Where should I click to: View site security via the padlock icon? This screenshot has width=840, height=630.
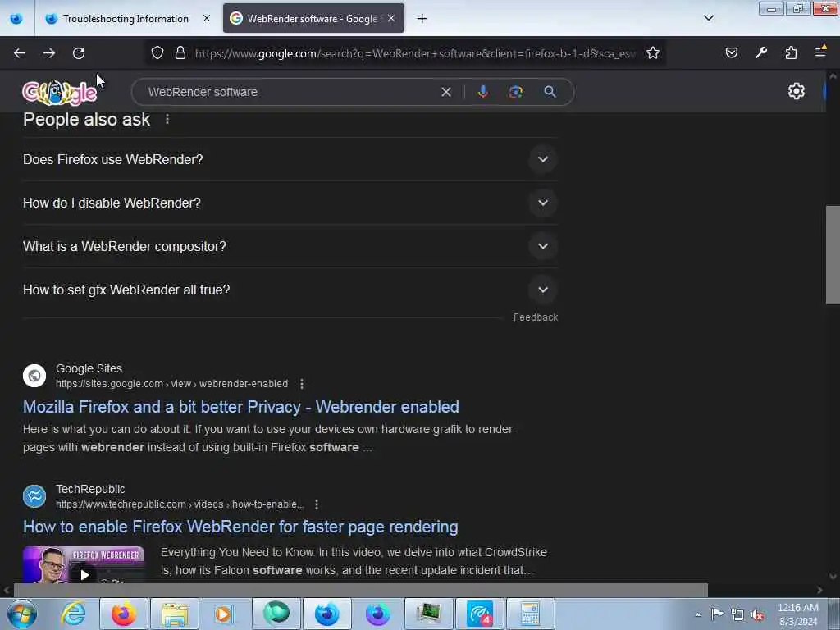pyautogui.click(x=180, y=53)
